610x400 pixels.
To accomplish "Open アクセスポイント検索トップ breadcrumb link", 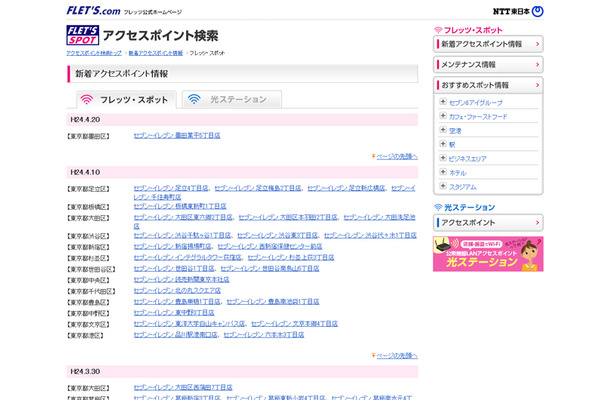I will (x=94, y=53).
